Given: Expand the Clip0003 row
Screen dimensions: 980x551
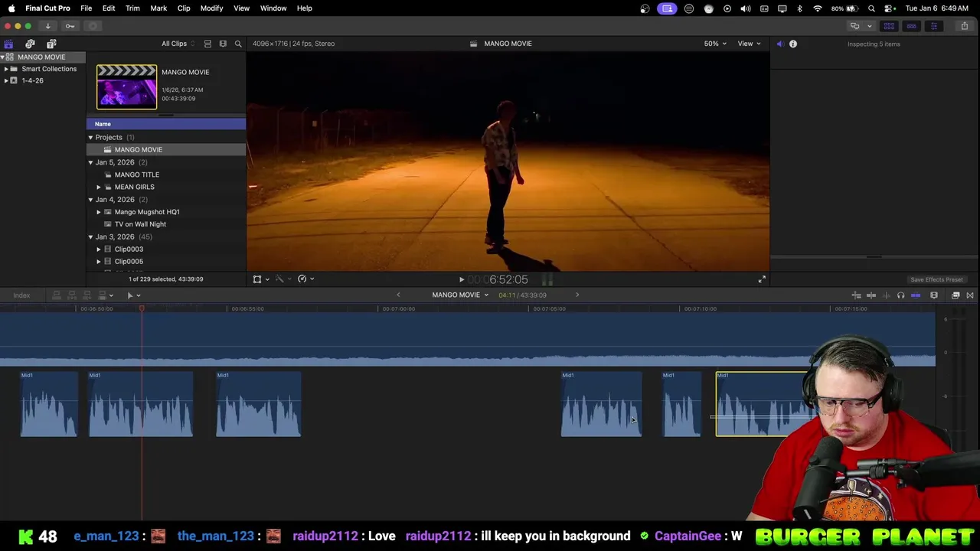Looking at the screenshot, I should coord(99,249).
